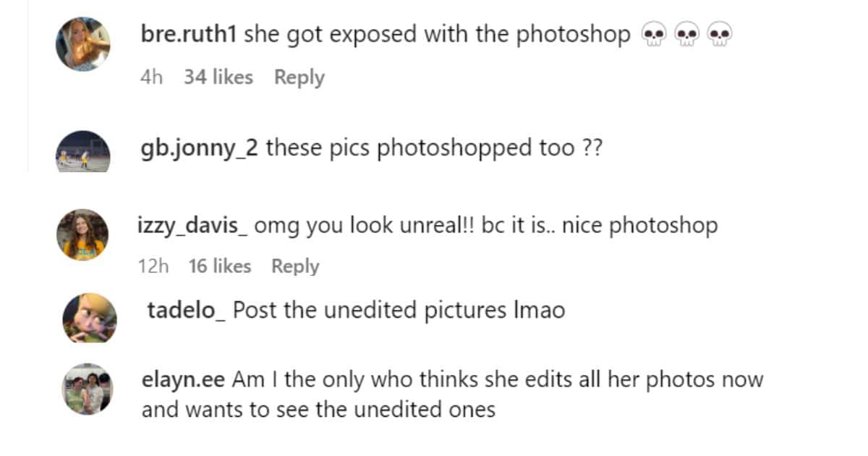Open bre.ruth1's profile picture
868x456 pixels.
[x=83, y=44]
